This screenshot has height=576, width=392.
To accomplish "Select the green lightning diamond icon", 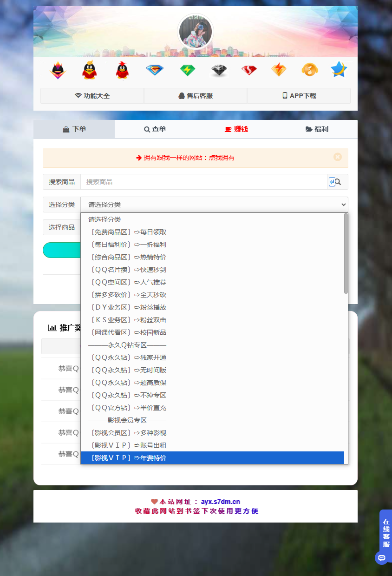I will 187,70.
